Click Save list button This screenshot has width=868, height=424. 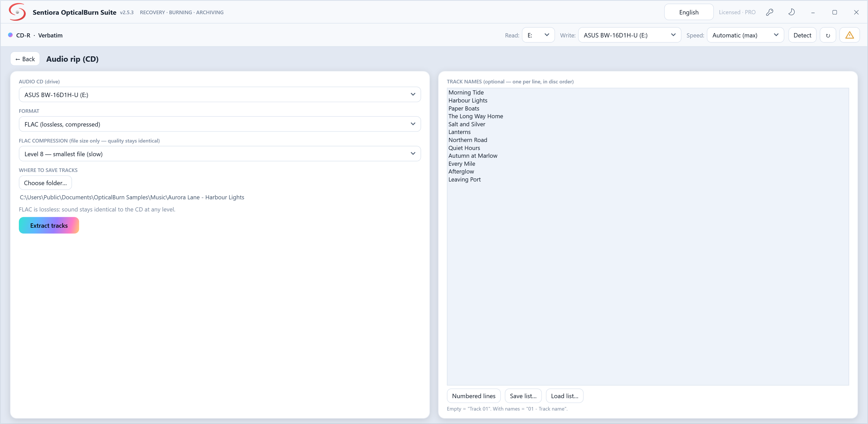[523, 396]
